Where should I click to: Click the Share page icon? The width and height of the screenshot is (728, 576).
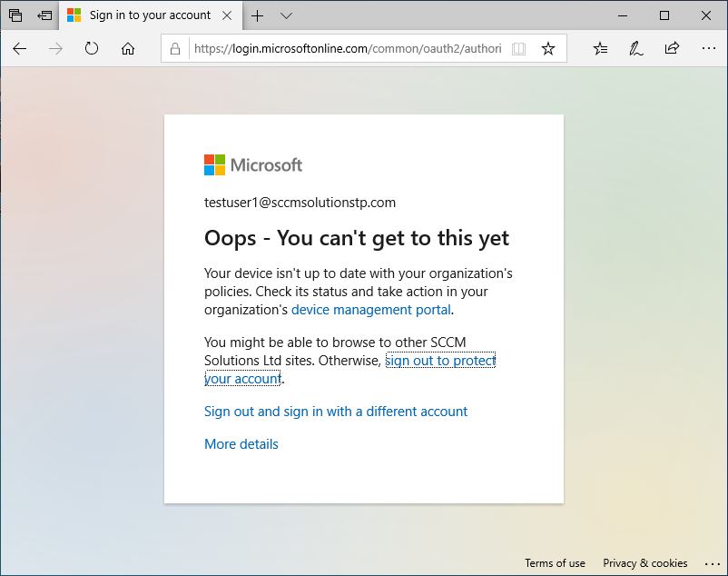672,49
